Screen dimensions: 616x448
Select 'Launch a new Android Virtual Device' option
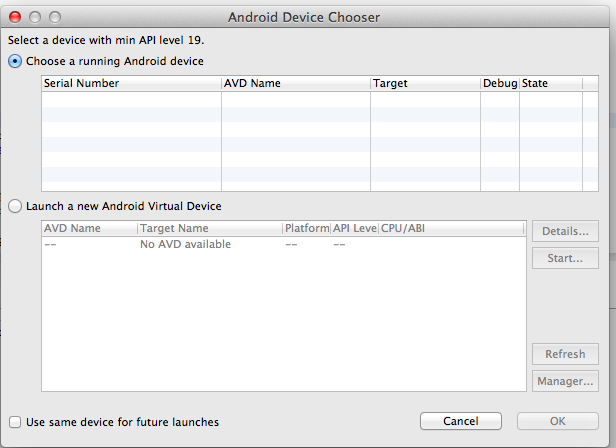[15, 206]
